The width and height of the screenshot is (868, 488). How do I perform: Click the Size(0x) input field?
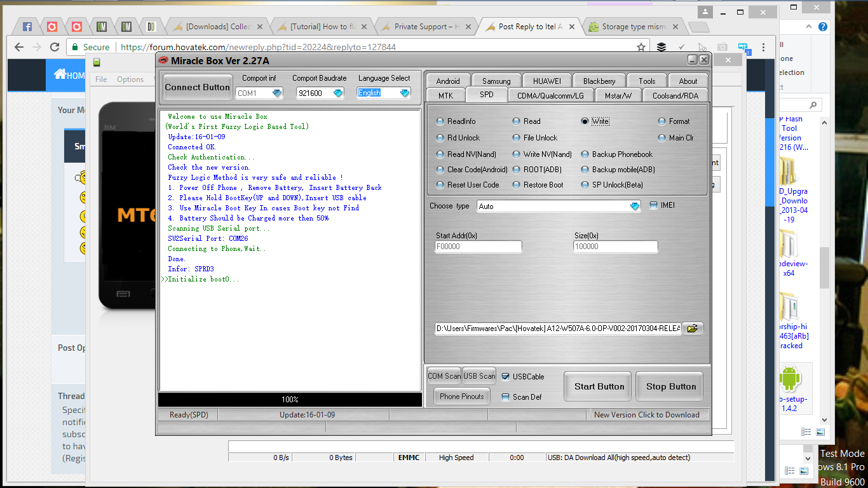tap(616, 247)
